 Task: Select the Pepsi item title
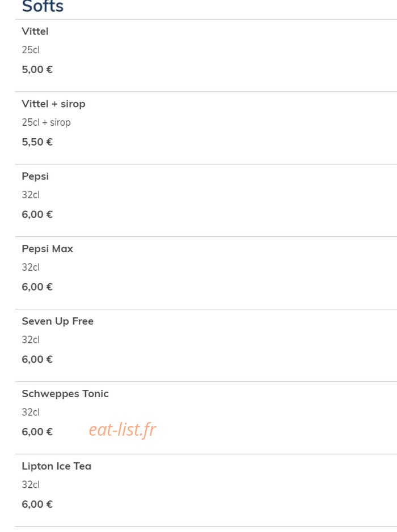click(35, 176)
